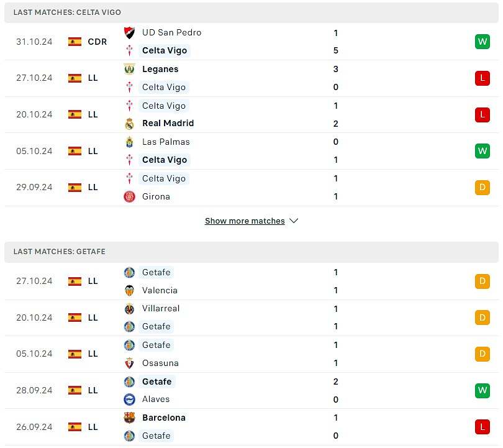Image resolution: width=503 pixels, height=448 pixels.
Task: Click the UD San Pedro club crest
Action: (x=129, y=32)
